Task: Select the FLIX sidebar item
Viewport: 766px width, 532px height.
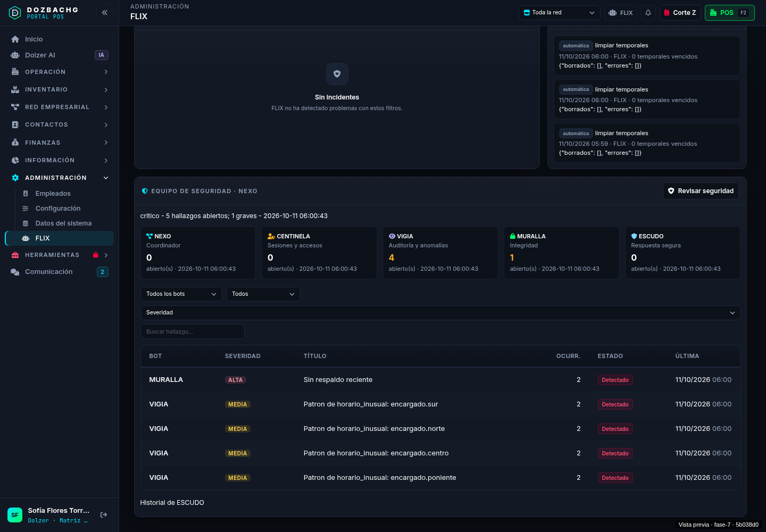Action: [x=60, y=238]
